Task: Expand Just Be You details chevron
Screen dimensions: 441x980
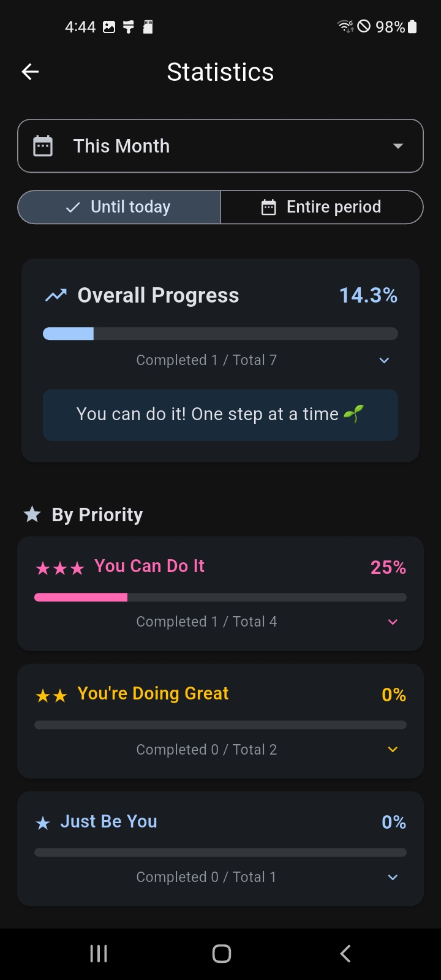Action: (x=393, y=877)
